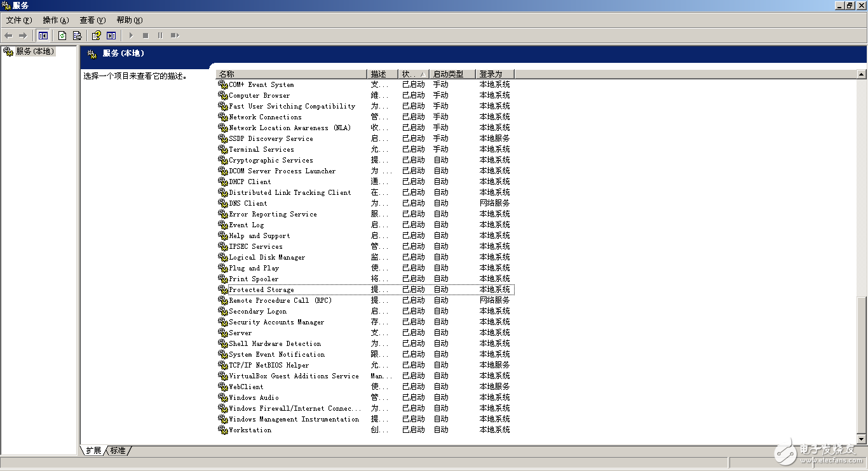Click the services list scroll-up arrow

[x=862, y=74]
